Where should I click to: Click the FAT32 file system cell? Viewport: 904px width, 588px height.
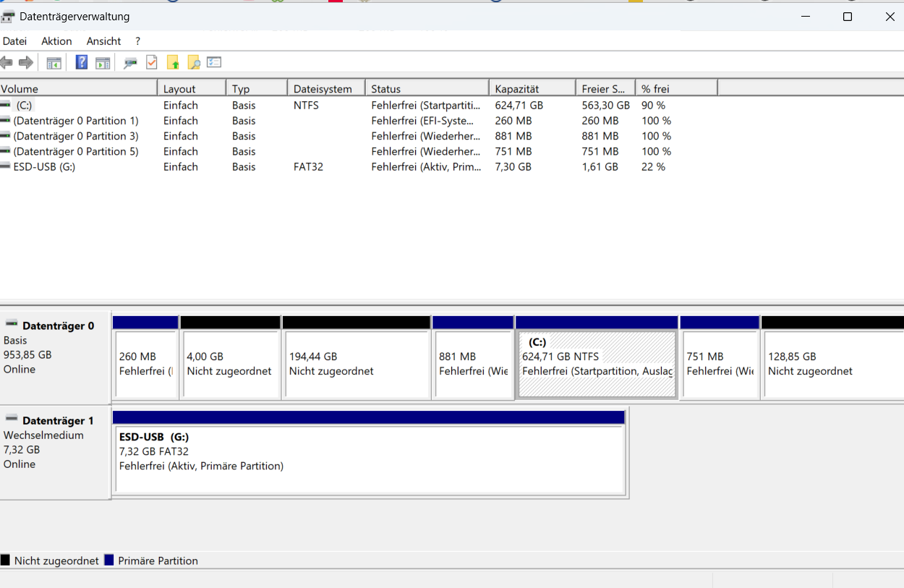click(308, 167)
